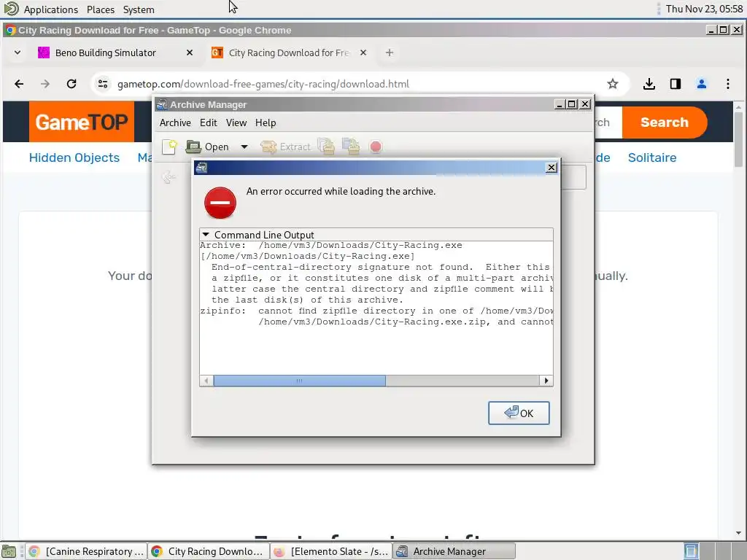This screenshot has width=747, height=560.
Task: Switch to City Racing Download taskbar window
Action: [x=208, y=551]
